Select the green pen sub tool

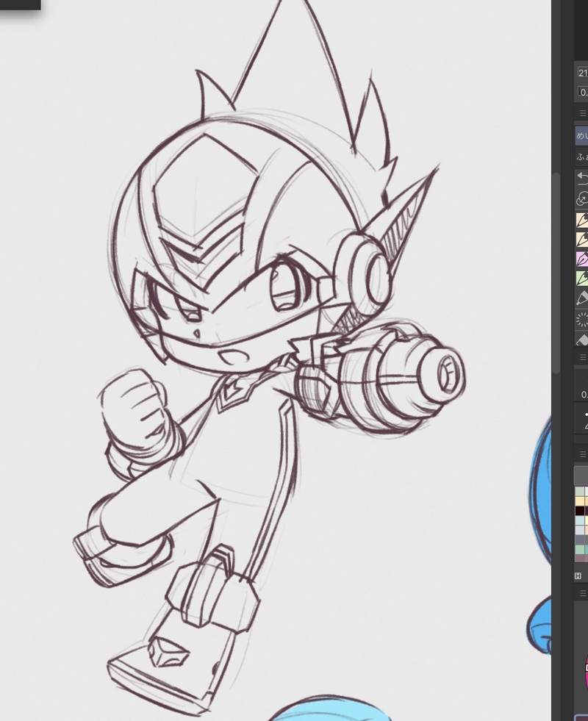(x=582, y=279)
